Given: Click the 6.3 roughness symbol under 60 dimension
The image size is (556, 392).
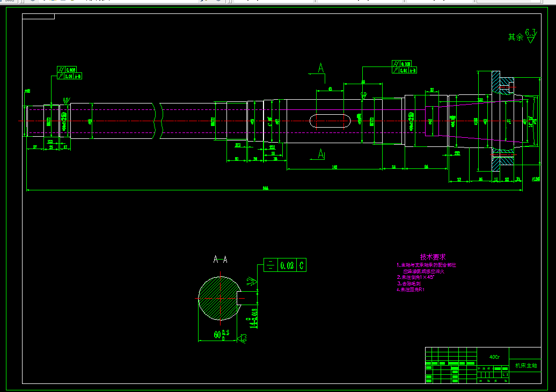Looking at the screenshot, I should pyautogui.click(x=243, y=338).
